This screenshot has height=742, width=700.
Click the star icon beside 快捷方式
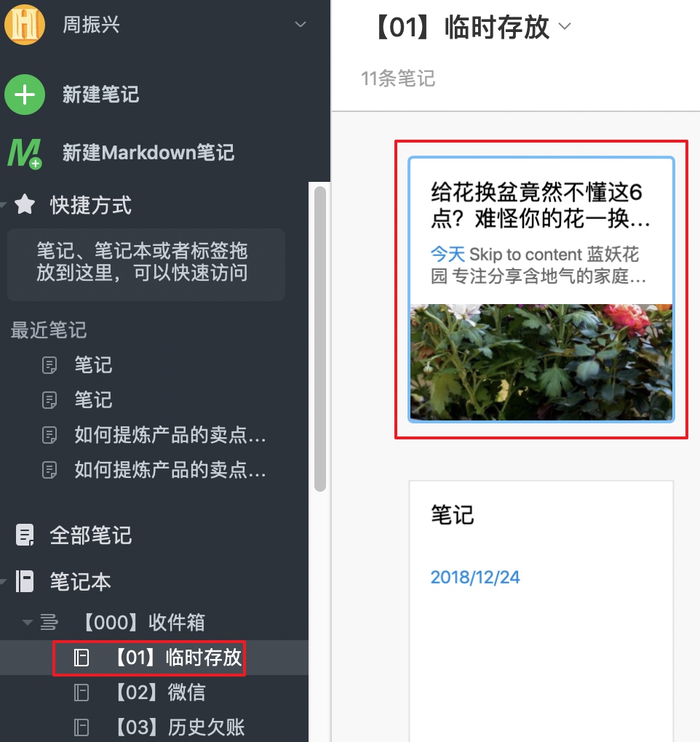tap(25, 205)
